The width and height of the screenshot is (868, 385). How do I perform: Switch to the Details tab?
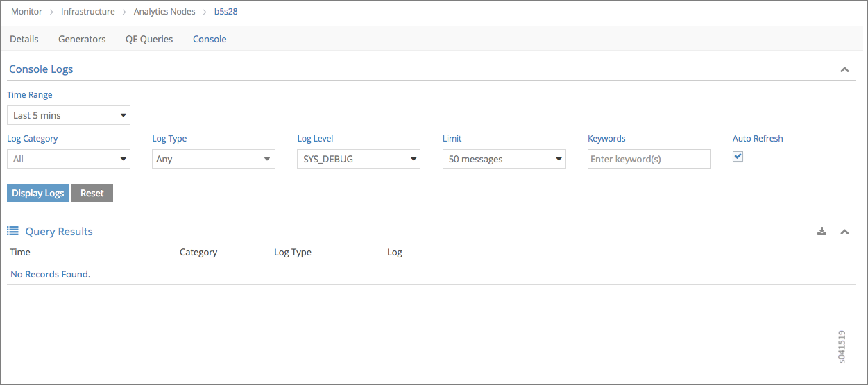pyautogui.click(x=24, y=39)
